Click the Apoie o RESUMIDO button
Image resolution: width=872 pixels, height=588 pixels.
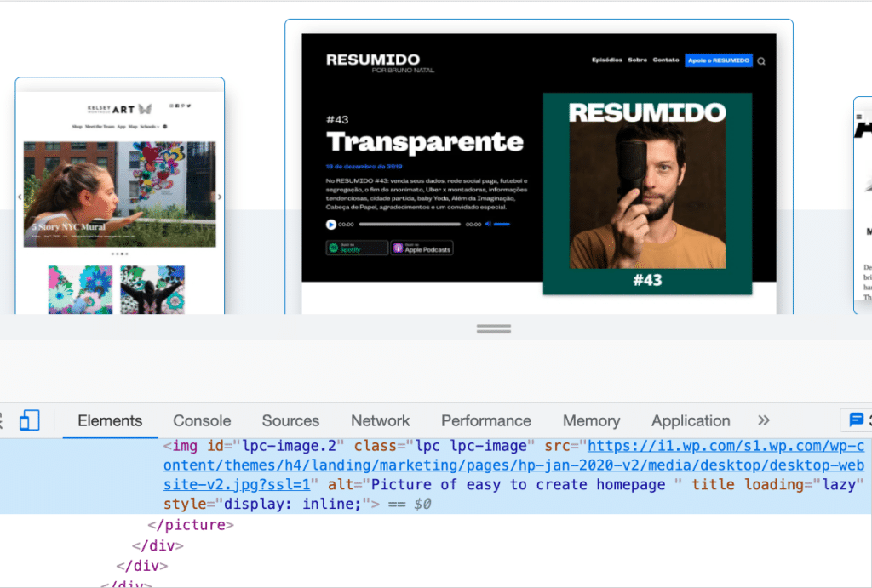coord(720,60)
